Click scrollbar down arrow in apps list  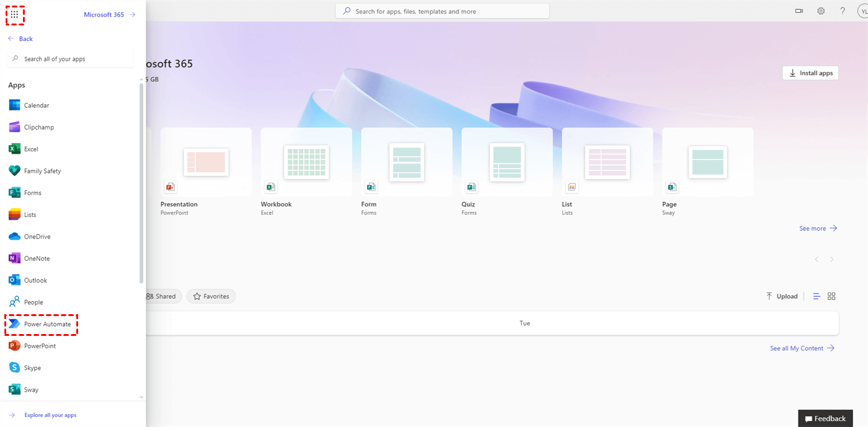tap(141, 397)
